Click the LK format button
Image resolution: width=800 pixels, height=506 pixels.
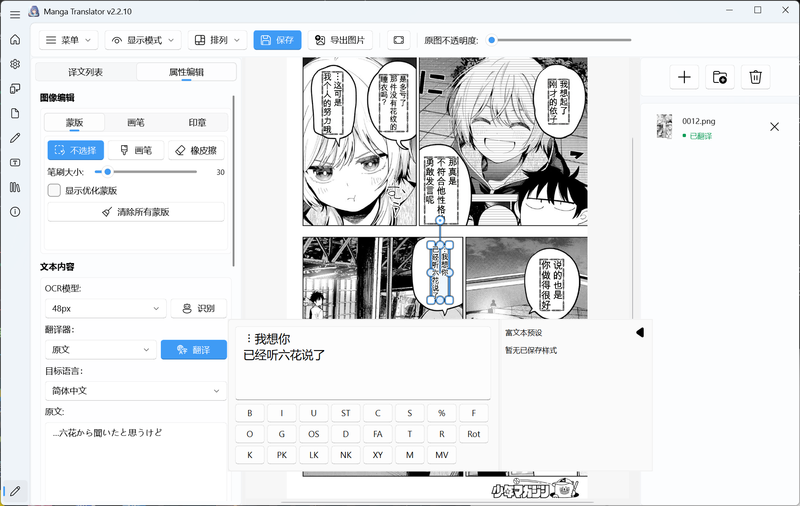[313, 455]
